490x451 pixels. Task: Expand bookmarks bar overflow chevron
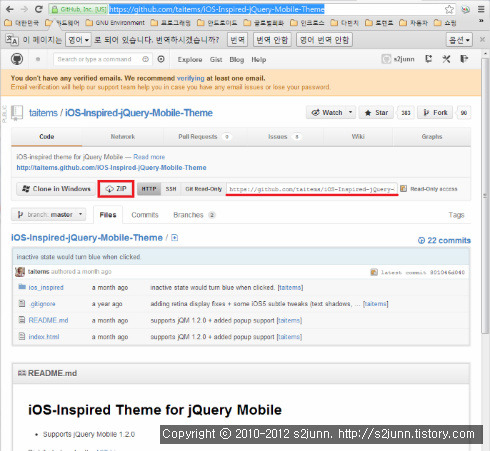(x=481, y=22)
